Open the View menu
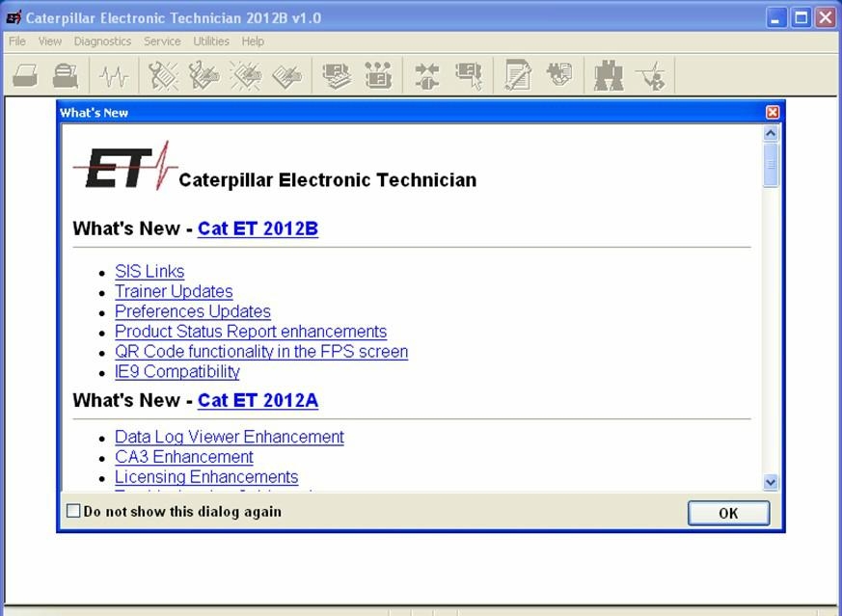The height and width of the screenshot is (616, 842). click(x=50, y=41)
